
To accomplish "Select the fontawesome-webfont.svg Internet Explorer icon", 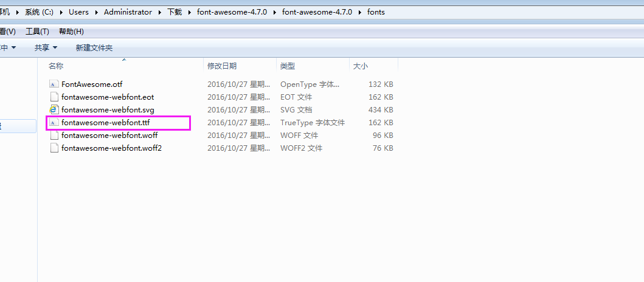I will 54,109.
